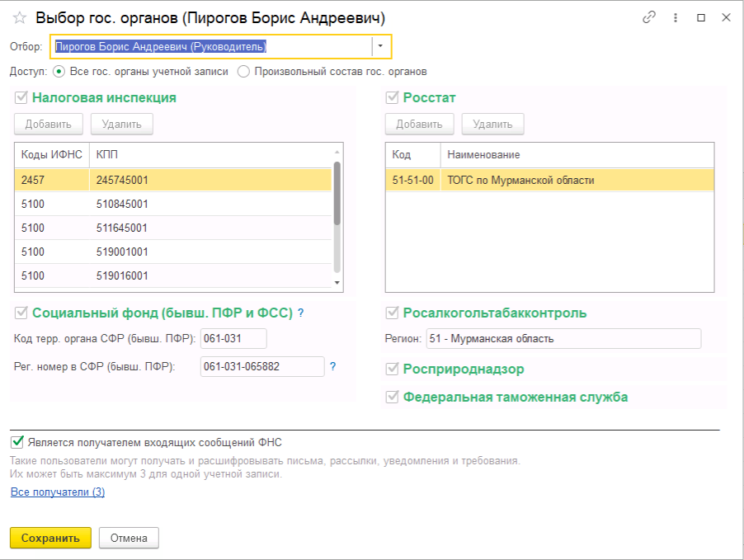
Task: Select Произвольный состав гос. органов option
Action: pyautogui.click(x=243, y=72)
